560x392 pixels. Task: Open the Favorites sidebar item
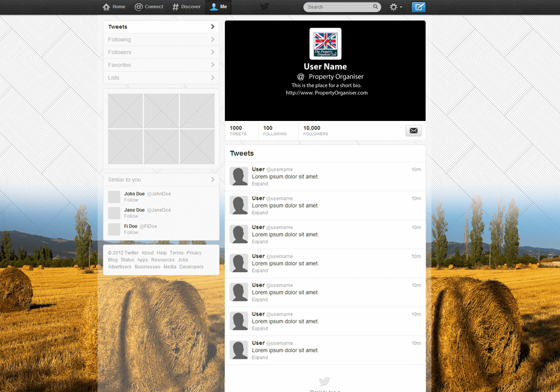[x=161, y=65]
